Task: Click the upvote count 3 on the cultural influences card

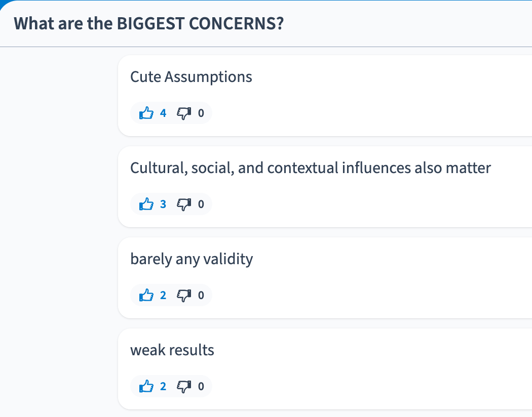Action: (163, 204)
